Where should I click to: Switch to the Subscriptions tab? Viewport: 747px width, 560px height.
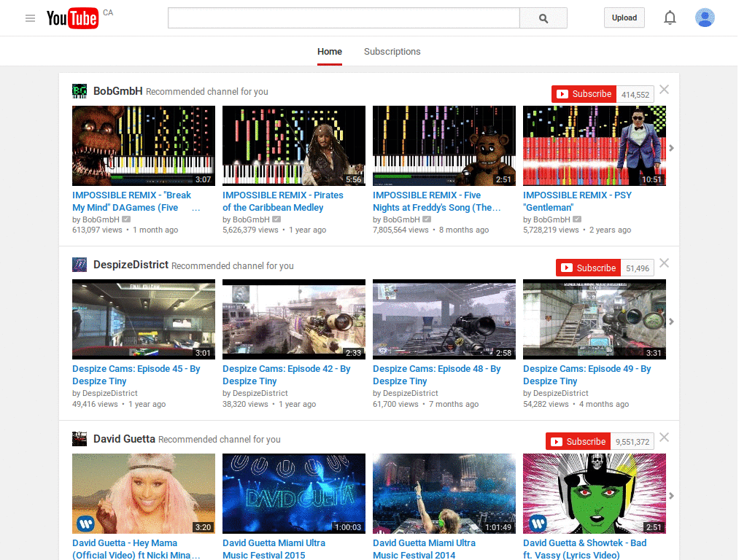pos(392,52)
